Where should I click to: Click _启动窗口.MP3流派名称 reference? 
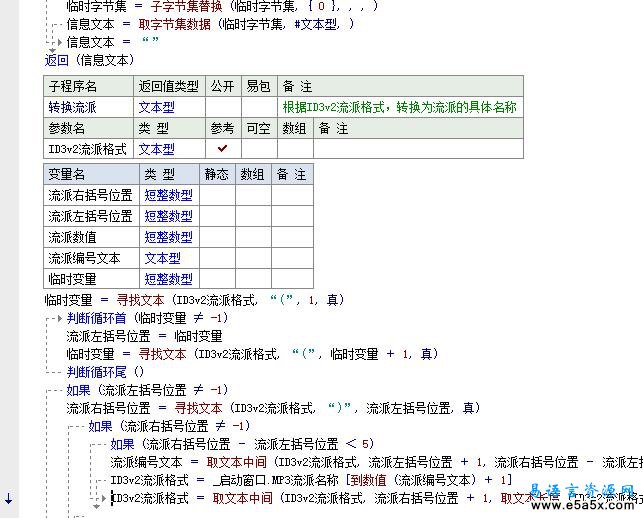pos(275,480)
